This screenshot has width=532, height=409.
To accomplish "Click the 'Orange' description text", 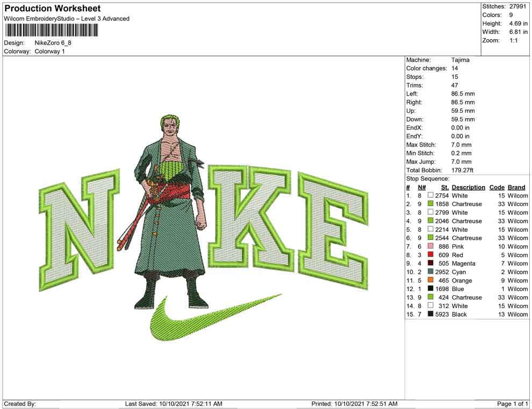I will click(462, 280).
